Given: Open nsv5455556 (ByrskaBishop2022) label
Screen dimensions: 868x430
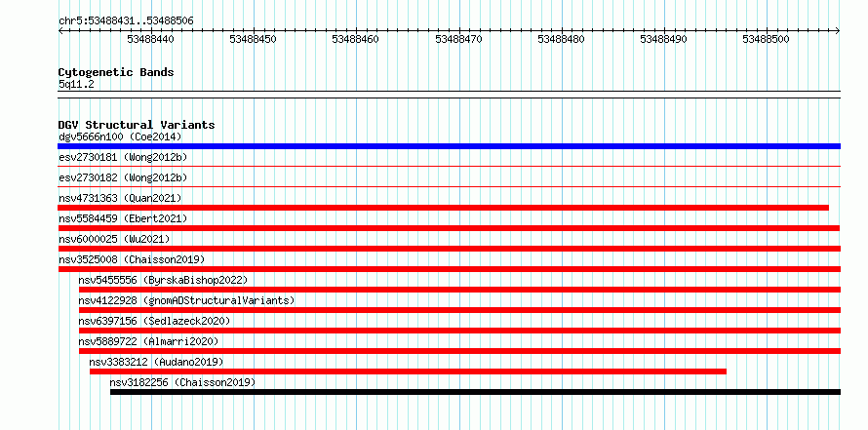Looking at the screenshot, I should coord(163,280).
